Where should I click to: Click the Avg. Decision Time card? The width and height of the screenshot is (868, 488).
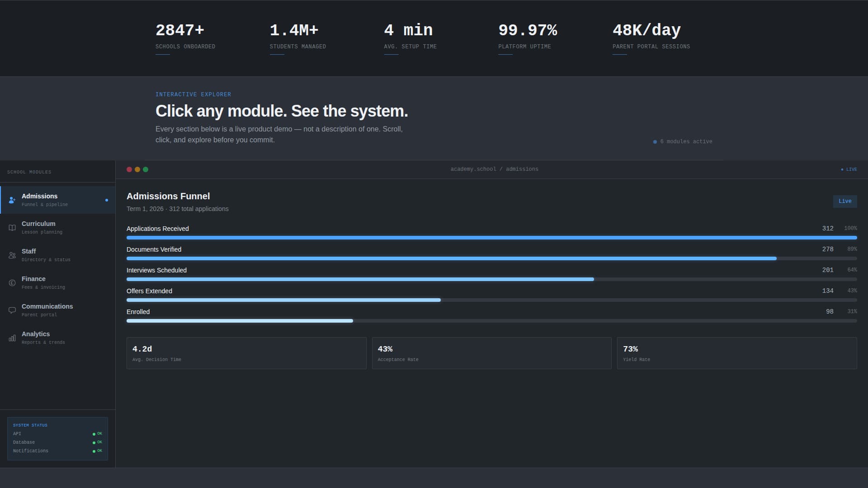246,353
